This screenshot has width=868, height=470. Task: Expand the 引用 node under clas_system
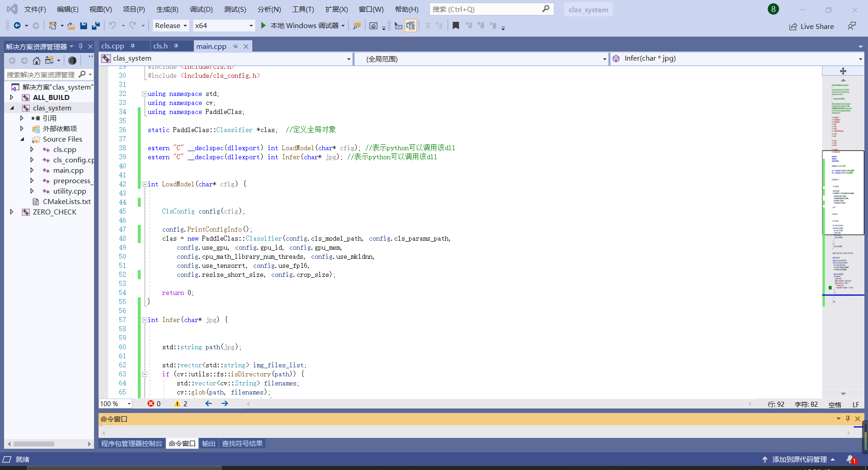[x=21, y=118]
